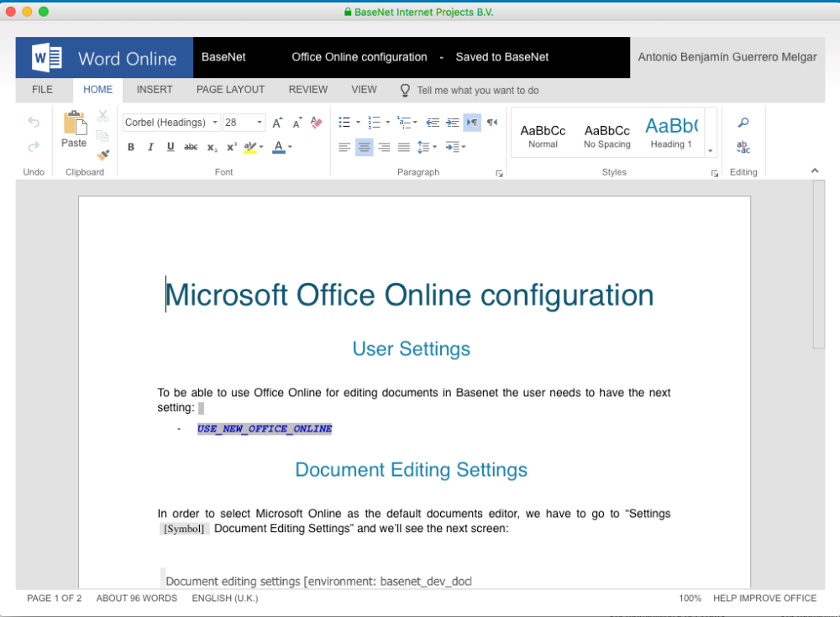The width and height of the screenshot is (840, 617).
Task: Click the vertical scrollbar thumb
Action: click(818, 264)
